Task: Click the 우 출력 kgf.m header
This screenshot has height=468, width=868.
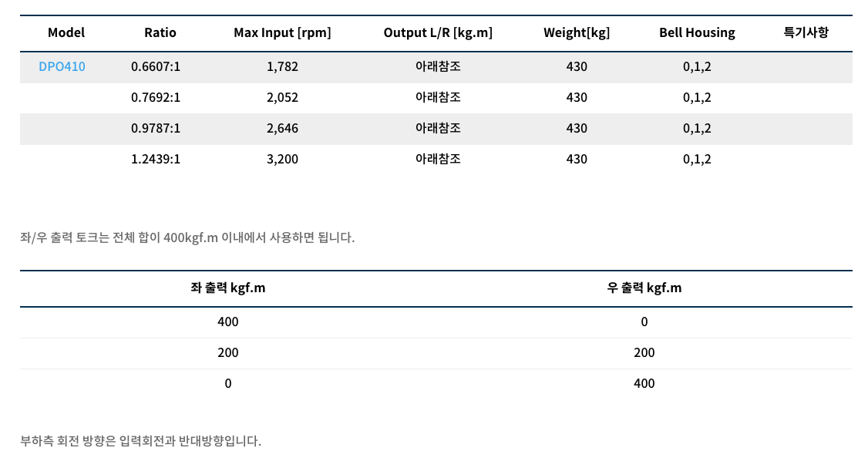Action: [x=644, y=288]
